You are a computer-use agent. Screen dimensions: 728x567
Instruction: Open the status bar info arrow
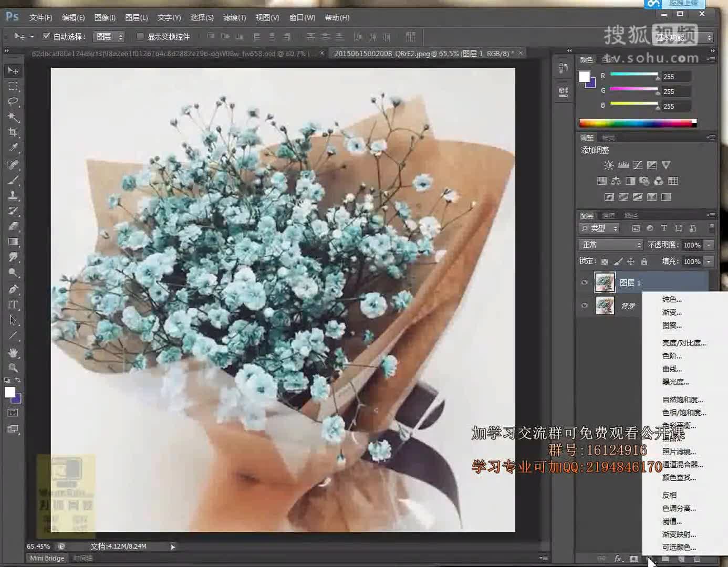(x=173, y=547)
